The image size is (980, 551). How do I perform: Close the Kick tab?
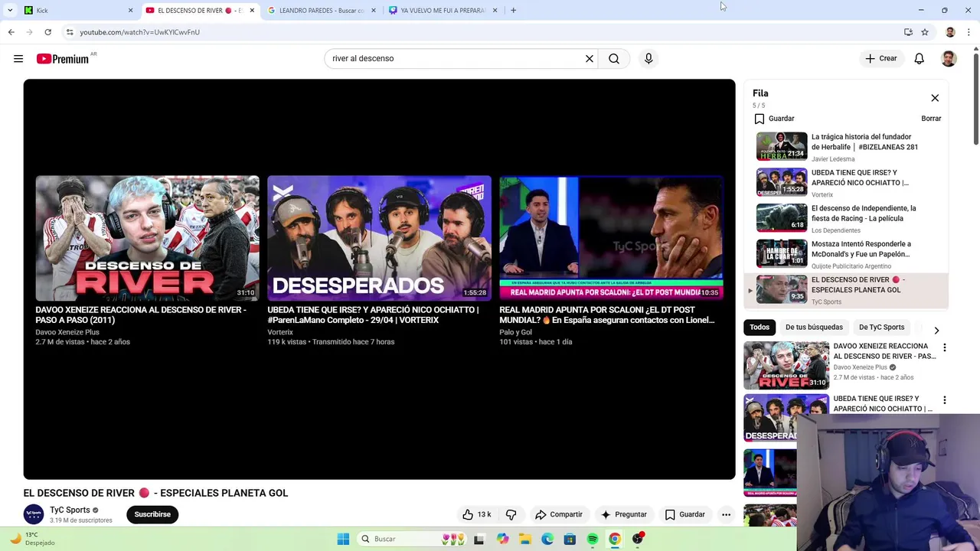click(x=130, y=10)
